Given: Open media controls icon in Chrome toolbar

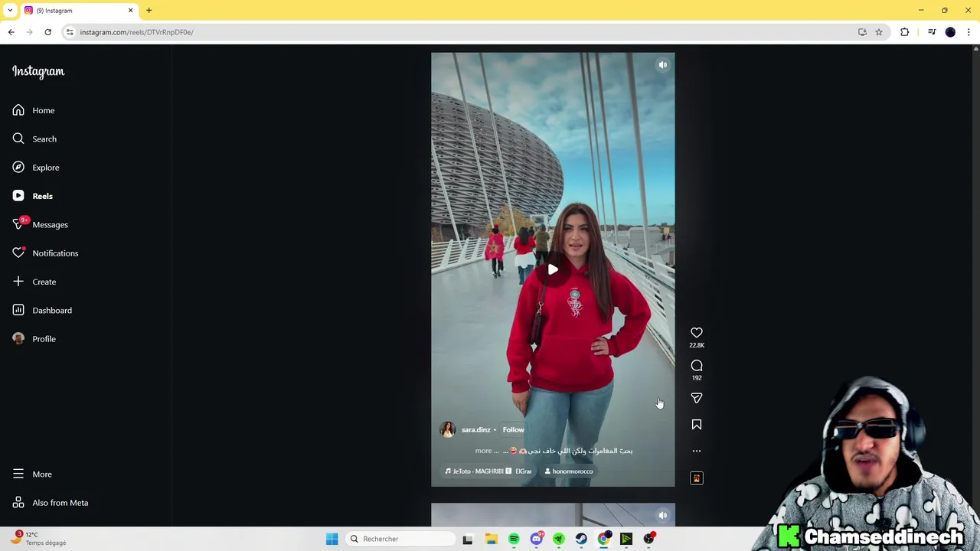Looking at the screenshot, I should (932, 32).
